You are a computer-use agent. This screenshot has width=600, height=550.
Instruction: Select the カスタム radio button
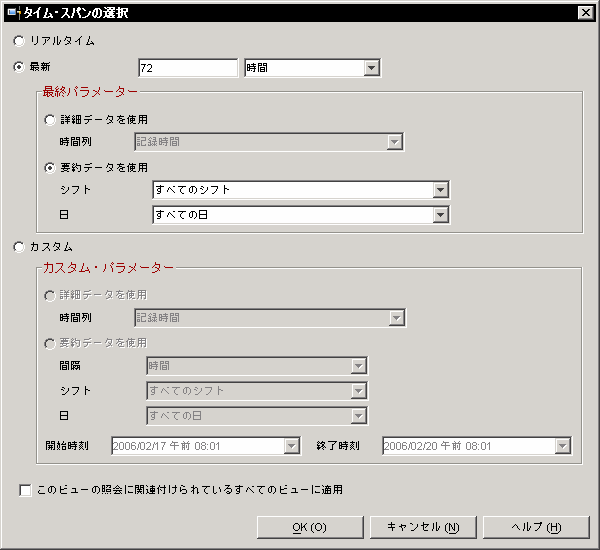(20, 246)
